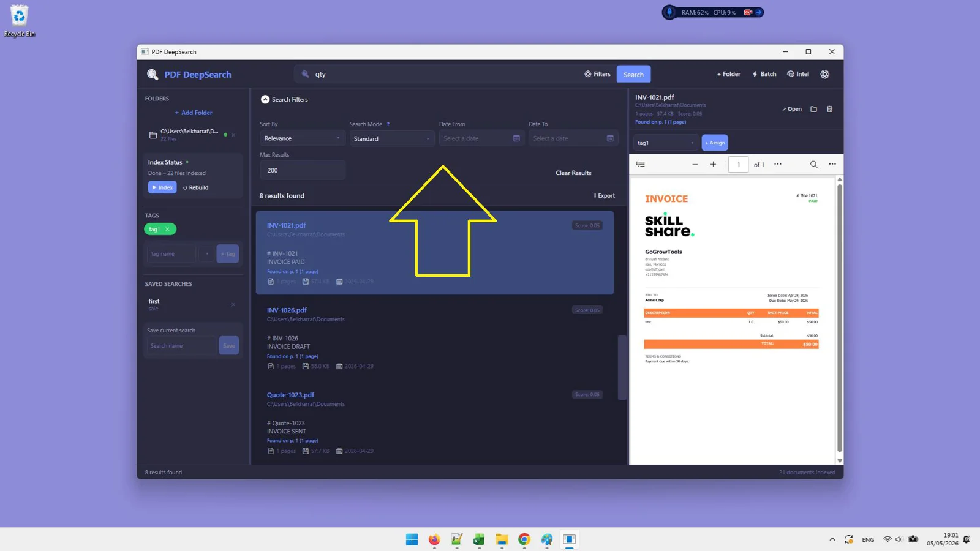
Task: Open Windows Start menu on taskbar
Action: click(412, 539)
